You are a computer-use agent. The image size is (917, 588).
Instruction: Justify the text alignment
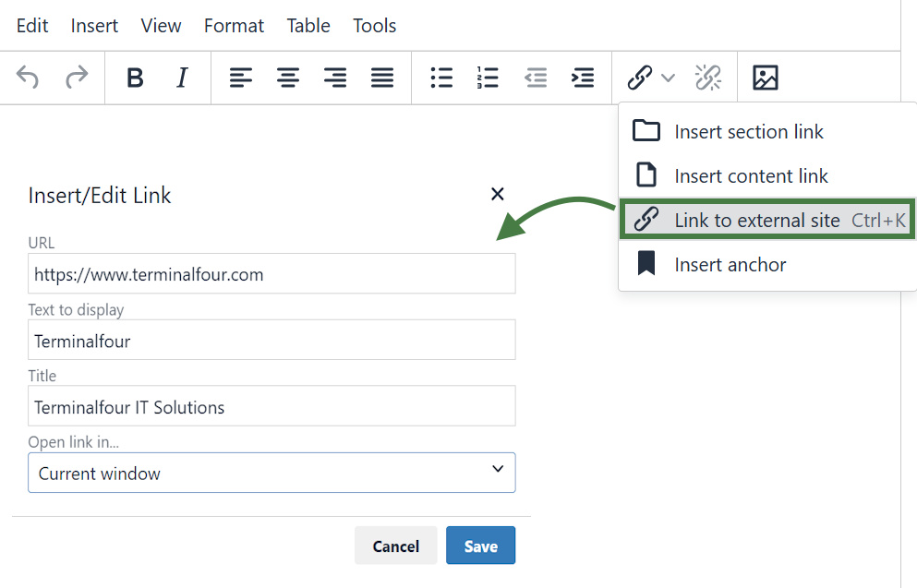click(x=382, y=78)
